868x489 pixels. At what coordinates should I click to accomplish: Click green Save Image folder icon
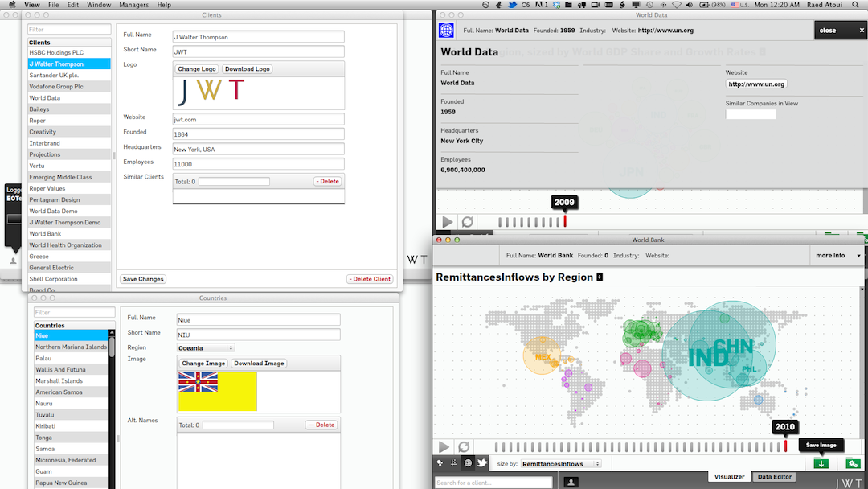point(821,463)
